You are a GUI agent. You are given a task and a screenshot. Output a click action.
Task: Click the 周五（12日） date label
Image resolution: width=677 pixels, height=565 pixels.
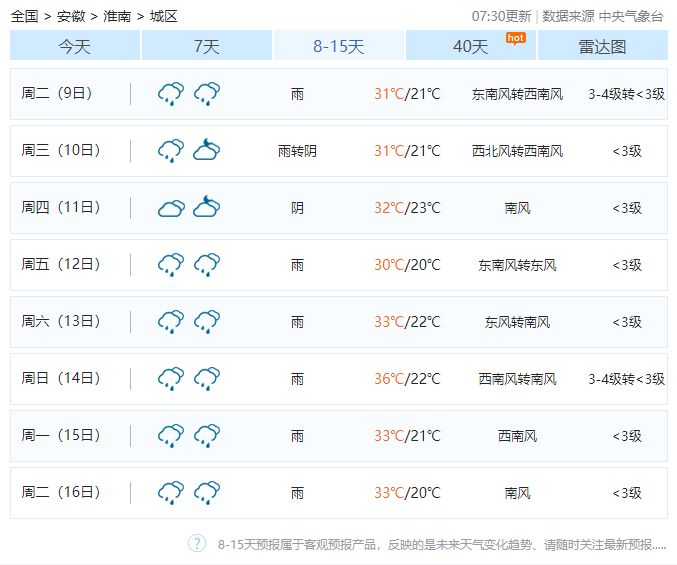tap(61, 264)
